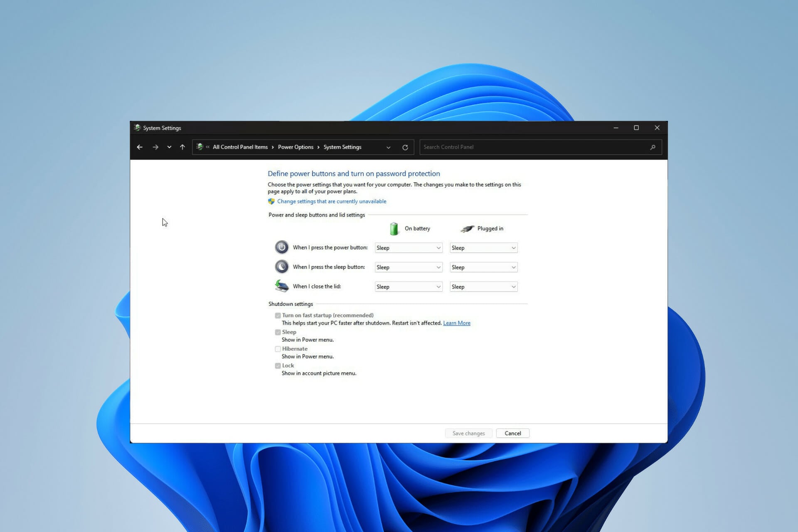Image resolution: width=798 pixels, height=532 pixels.
Task: Click the Search Control Panel field
Action: [x=532, y=147]
